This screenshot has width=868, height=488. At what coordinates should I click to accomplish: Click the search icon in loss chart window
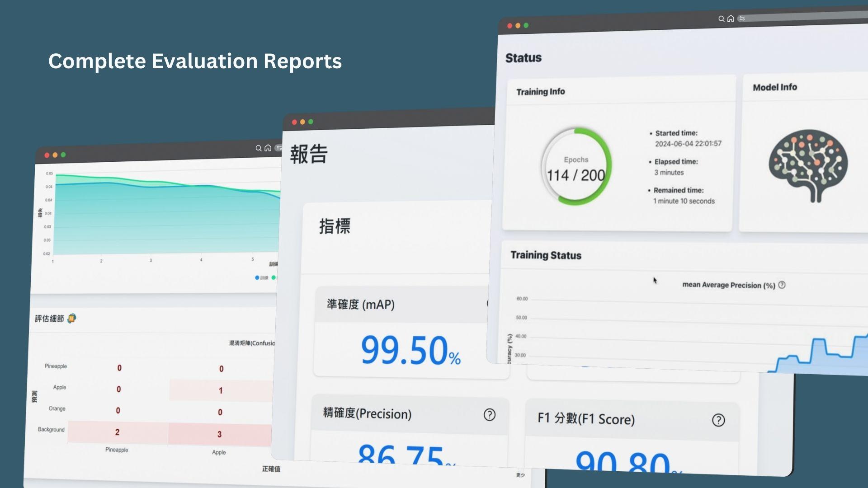(259, 148)
